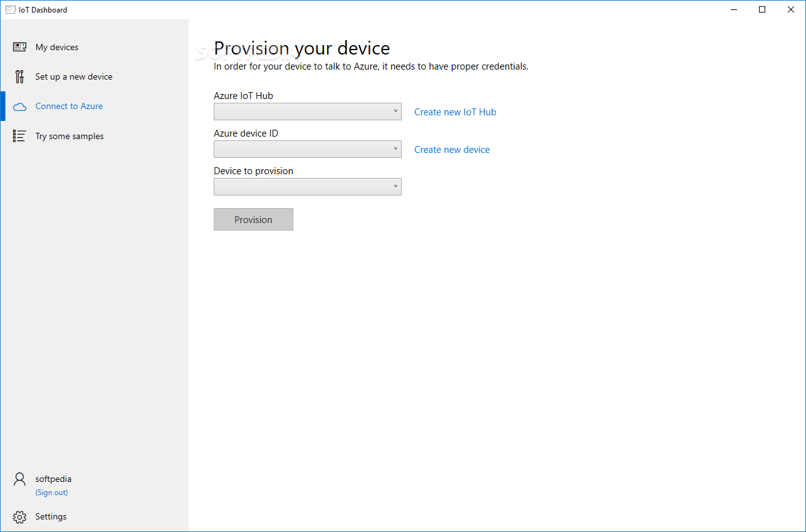
Task: Click the Settings gear icon
Action: [x=19, y=517]
